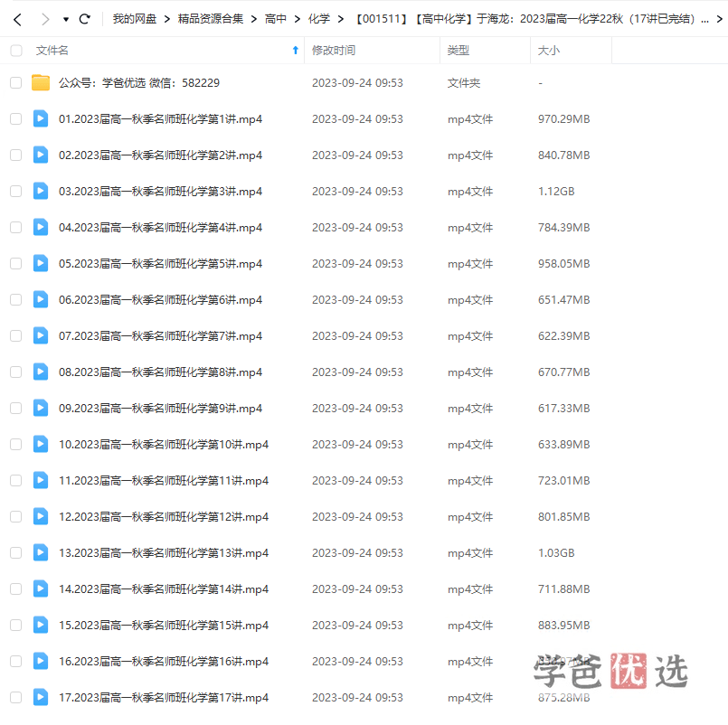The width and height of the screenshot is (728, 725).
Task: Sort by 大小 column header
Action: [x=549, y=50]
